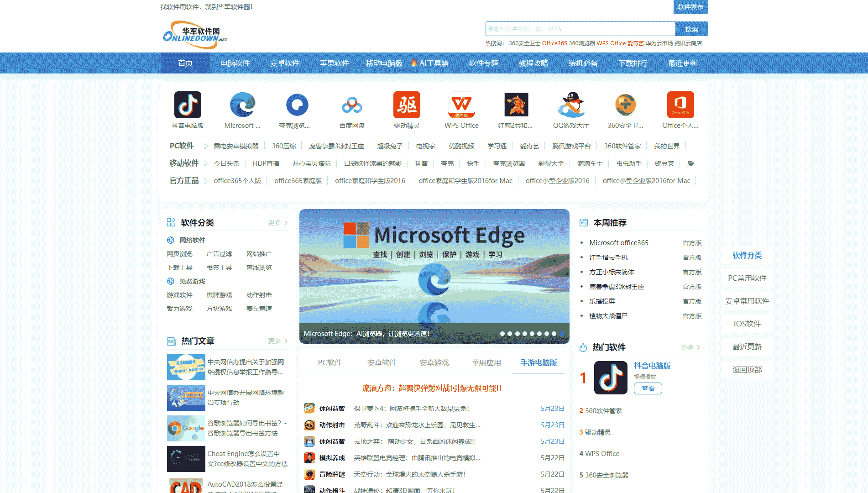Click the 热门软件 flame icon
This screenshot has width=868, height=493.
point(583,347)
